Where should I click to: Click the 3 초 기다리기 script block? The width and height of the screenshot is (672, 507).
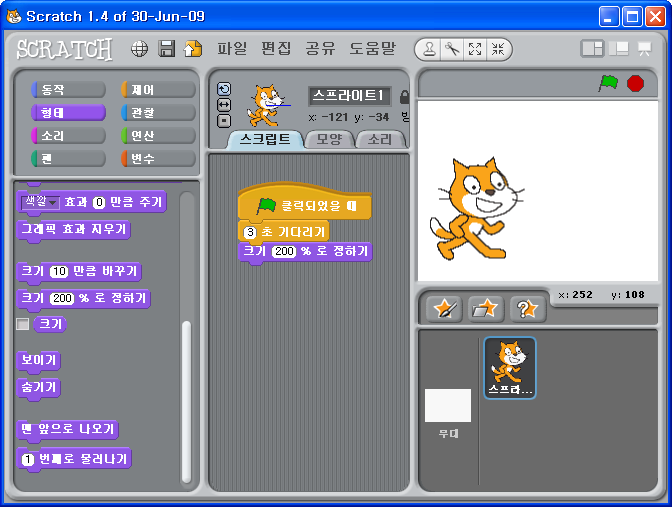click(284, 232)
